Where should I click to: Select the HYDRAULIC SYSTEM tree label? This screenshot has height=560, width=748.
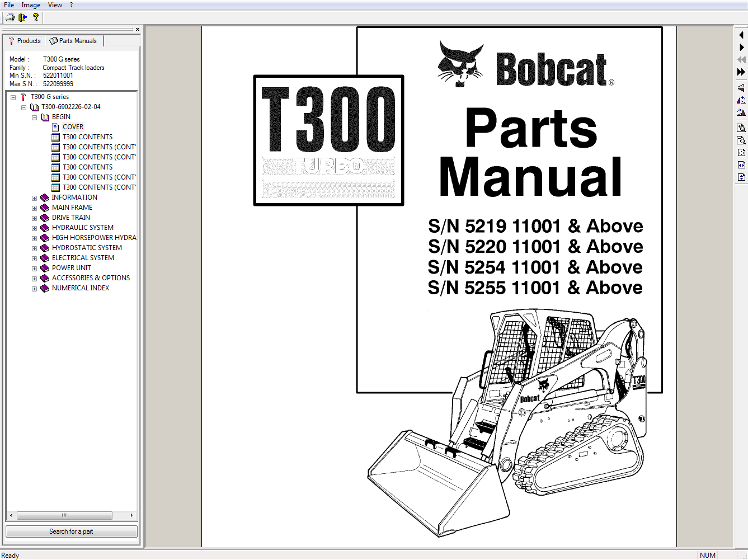(82, 228)
